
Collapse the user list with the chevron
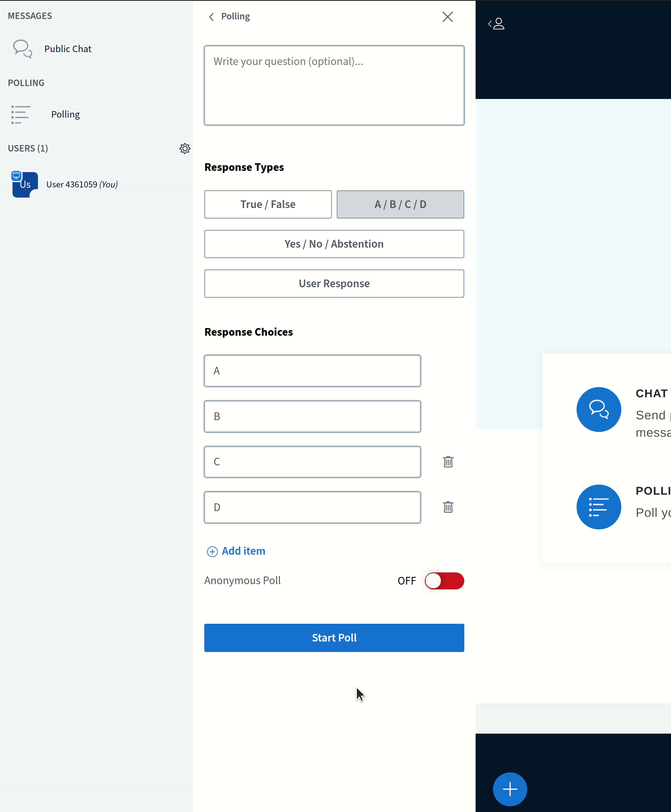(489, 24)
